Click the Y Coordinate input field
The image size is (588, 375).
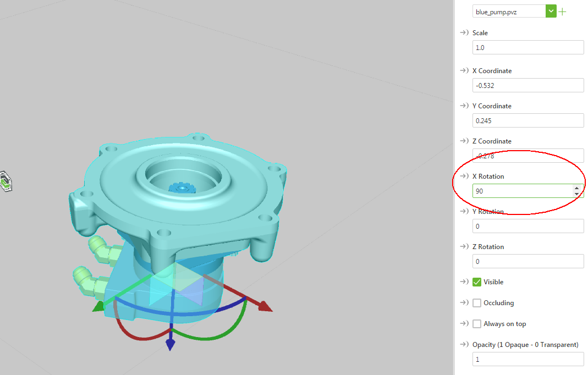[x=528, y=121]
